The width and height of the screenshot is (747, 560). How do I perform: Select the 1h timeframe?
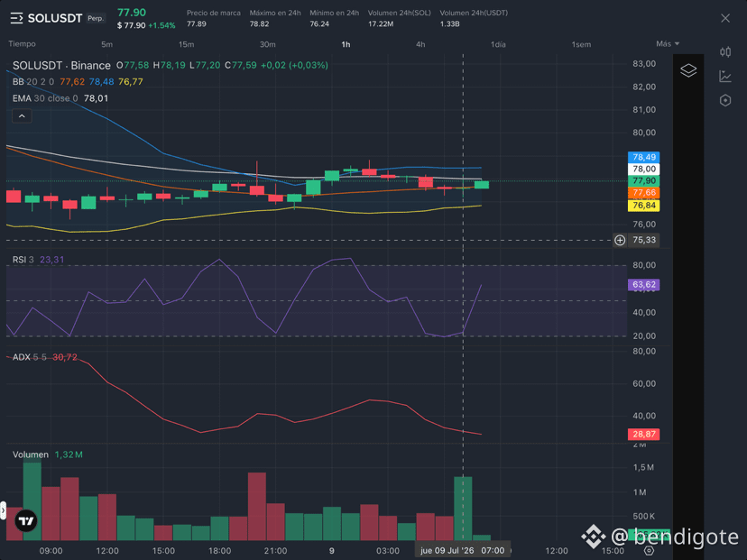point(346,44)
